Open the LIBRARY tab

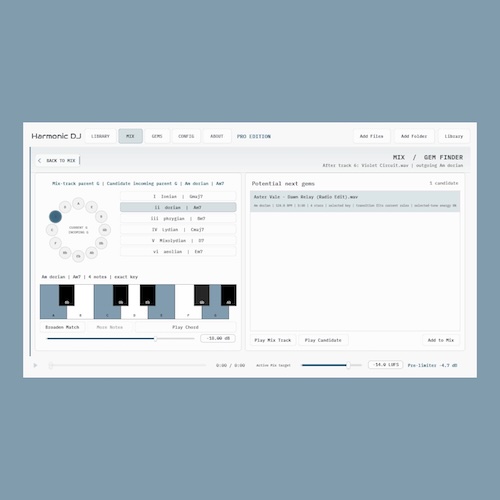tap(100, 136)
